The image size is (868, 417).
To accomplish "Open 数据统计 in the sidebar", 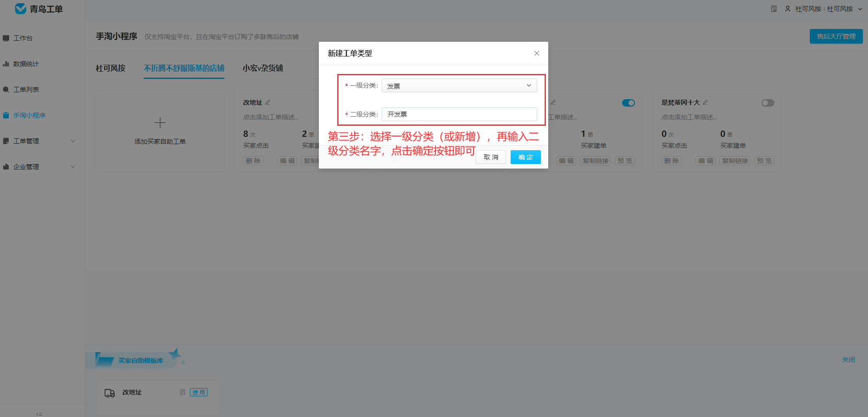I will (x=26, y=64).
